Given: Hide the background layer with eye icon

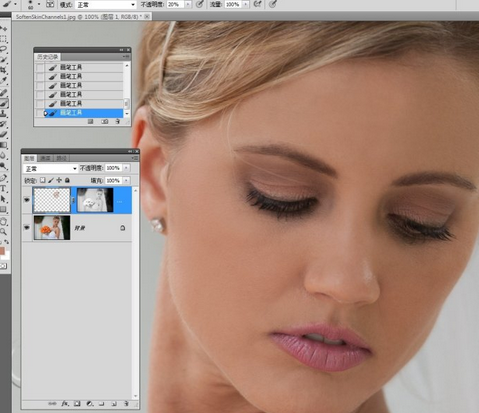Looking at the screenshot, I should tap(27, 228).
